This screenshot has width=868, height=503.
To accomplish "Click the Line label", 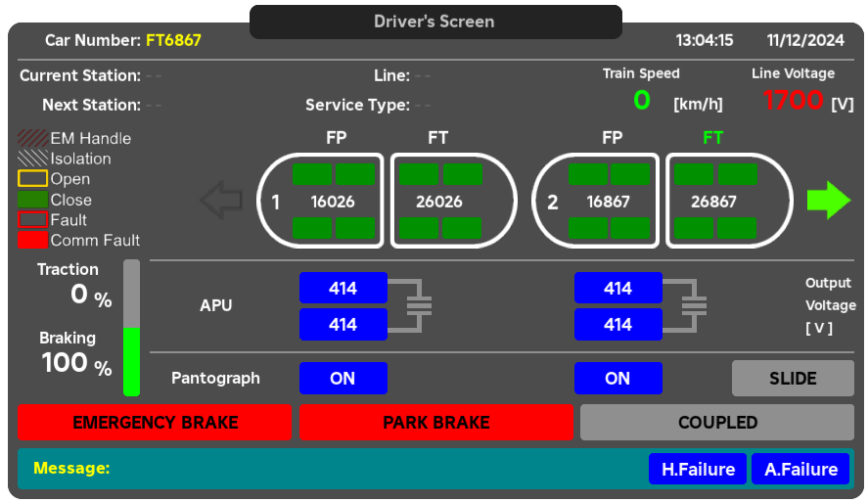I will [x=392, y=75].
